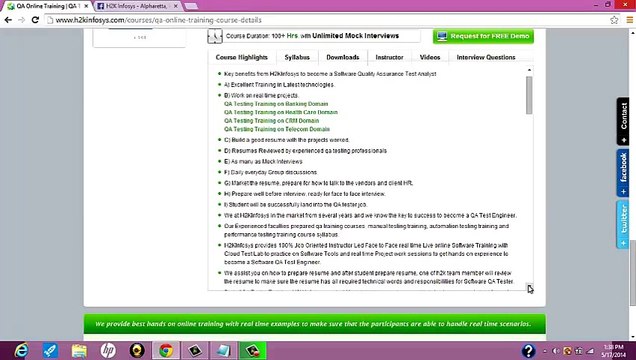This screenshot has height=360, width=636.
Task: Open the blue rocket app in taskbar
Action: click(51, 350)
